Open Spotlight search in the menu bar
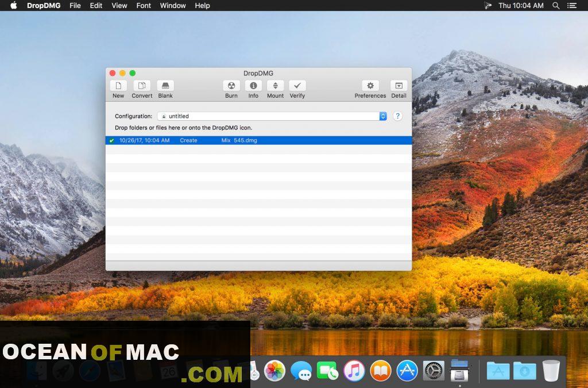Viewport: 588px width, 388px height. [556, 6]
